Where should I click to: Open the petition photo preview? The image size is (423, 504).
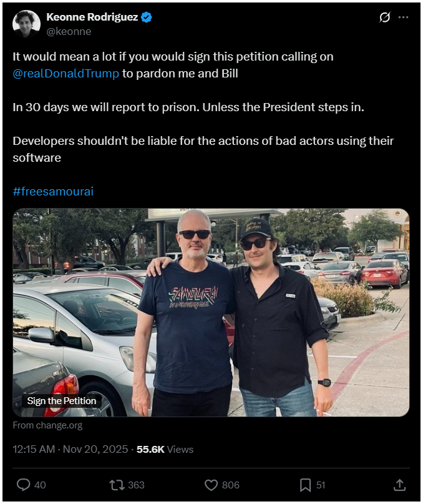211,312
